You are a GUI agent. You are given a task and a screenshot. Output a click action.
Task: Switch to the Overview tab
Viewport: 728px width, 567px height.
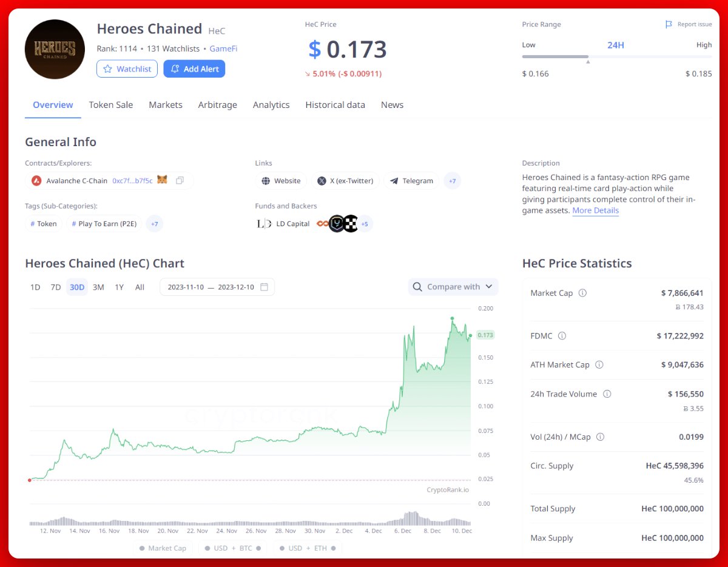(x=53, y=105)
